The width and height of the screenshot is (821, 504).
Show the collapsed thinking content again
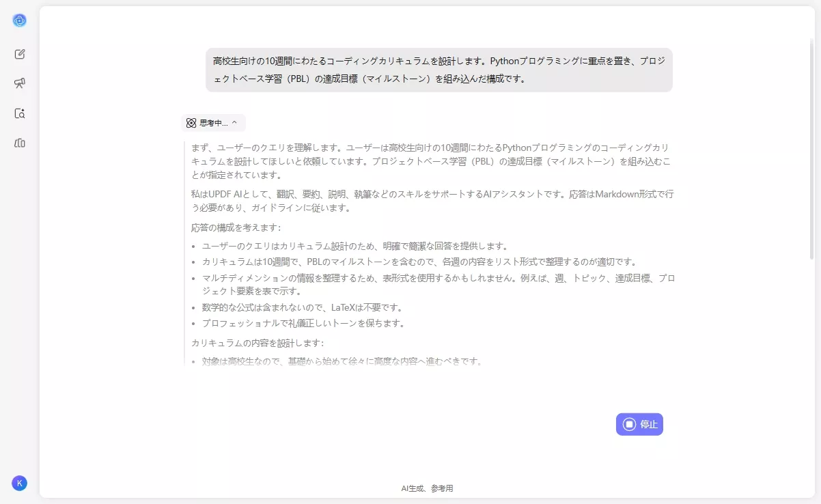click(x=213, y=122)
